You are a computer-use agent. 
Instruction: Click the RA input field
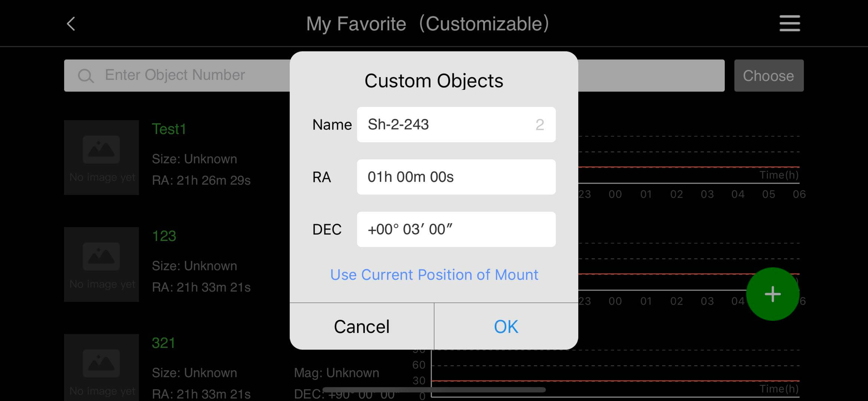[x=456, y=177]
